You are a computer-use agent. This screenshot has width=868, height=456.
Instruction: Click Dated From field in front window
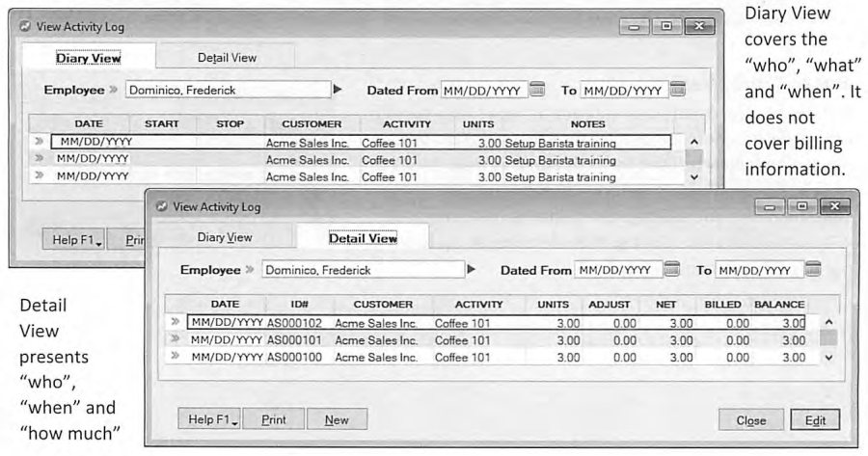tap(618, 270)
